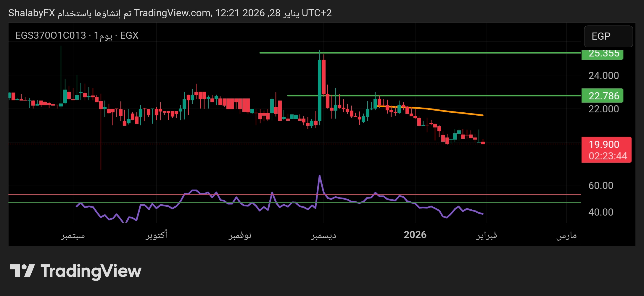Click the TradingView logo icon
This screenshot has width=644, height=296.
(x=22, y=271)
